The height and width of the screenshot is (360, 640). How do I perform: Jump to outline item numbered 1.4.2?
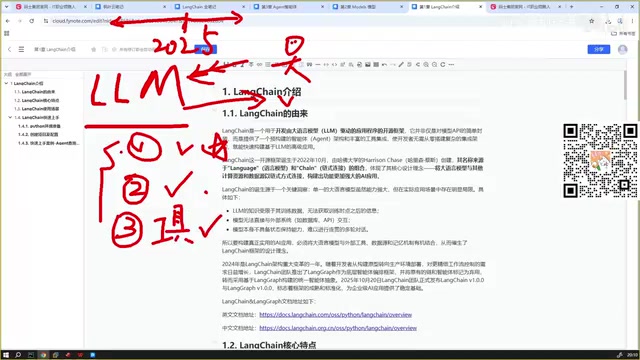38,134
